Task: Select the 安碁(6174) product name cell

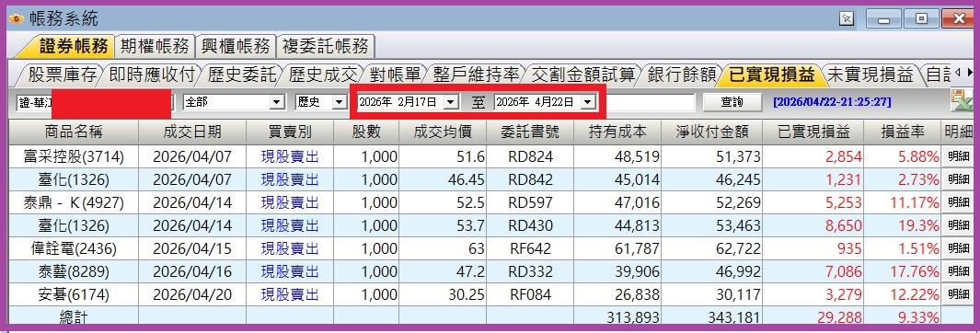Action: (x=74, y=294)
